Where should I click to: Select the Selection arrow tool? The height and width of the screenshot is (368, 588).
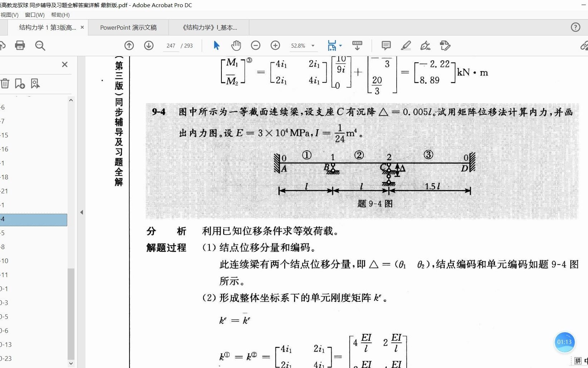tap(216, 45)
